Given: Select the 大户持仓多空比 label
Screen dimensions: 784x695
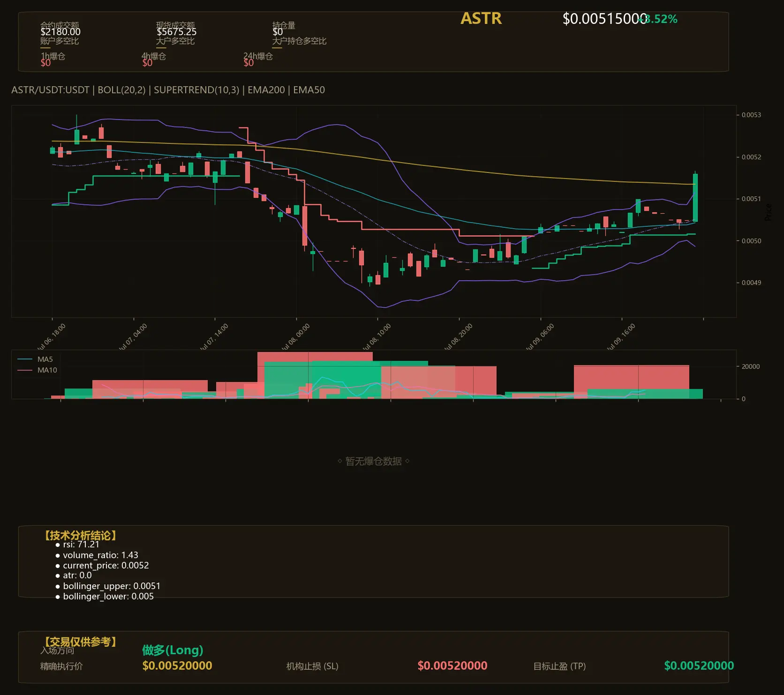Looking at the screenshot, I should (299, 41).
